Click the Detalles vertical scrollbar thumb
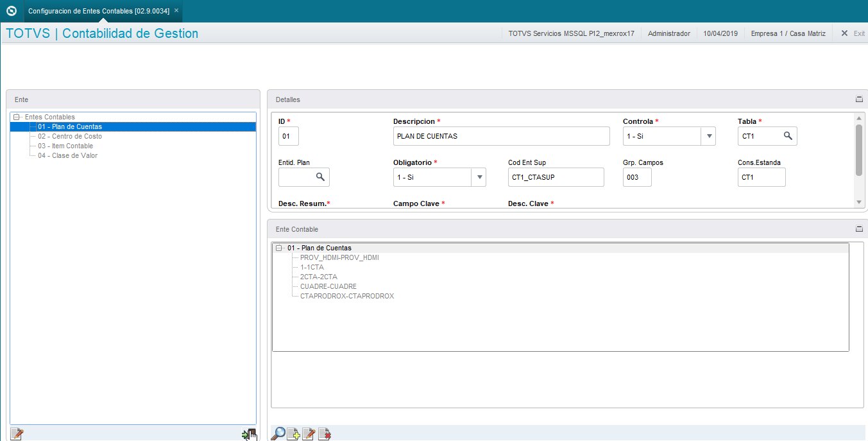The width and height of the screenshot is (868, 441). tap(859, 150)
